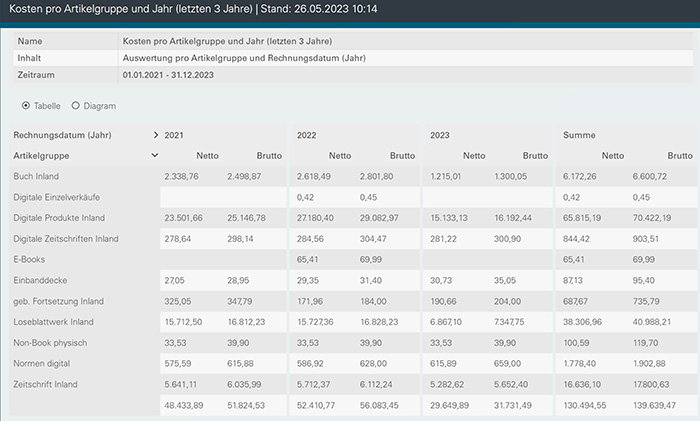The width and height of the screenshot is (700, 421).
Task: Collapse the Artikelgruppe chevron
Action: pos(155,155)
